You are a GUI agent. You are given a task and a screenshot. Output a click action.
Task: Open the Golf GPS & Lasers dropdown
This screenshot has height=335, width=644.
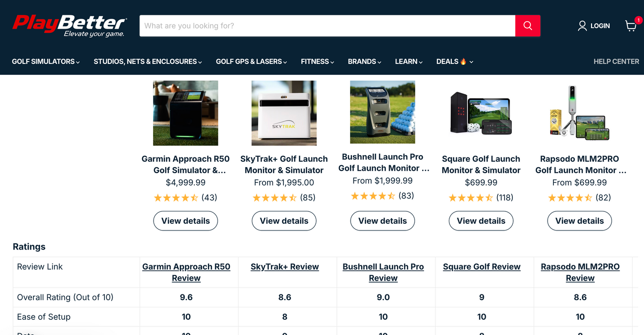click(x=251, y=62)
